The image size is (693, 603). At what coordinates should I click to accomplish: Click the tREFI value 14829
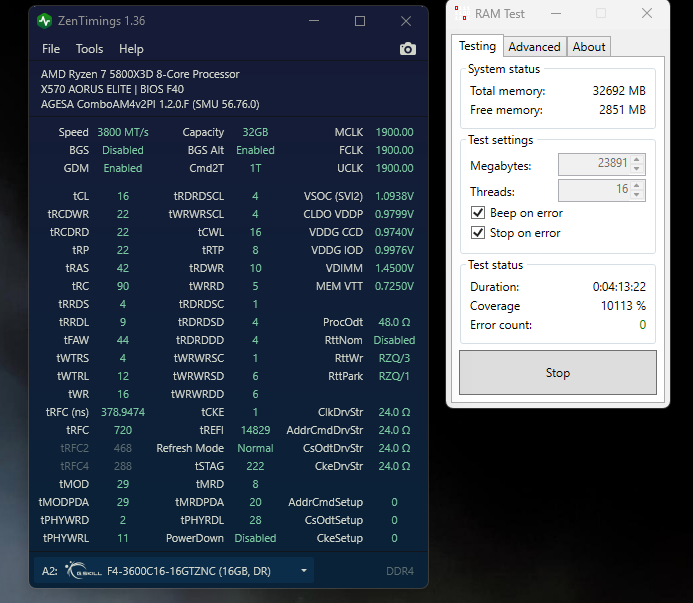click(255, 430)
